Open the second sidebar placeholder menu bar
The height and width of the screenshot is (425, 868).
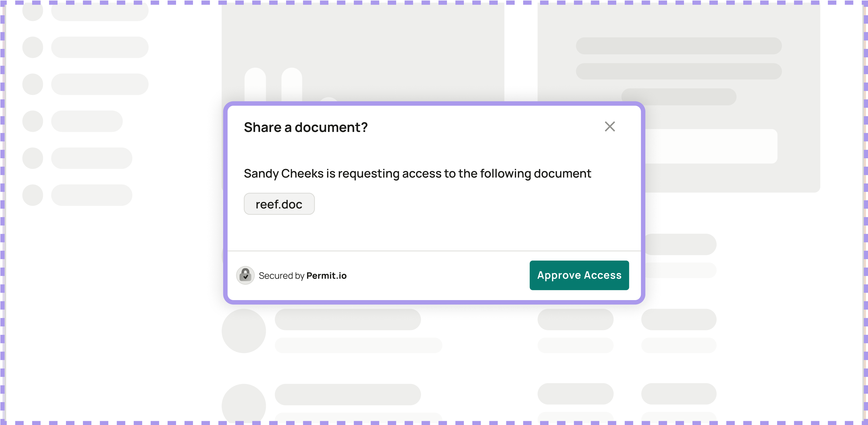[100, 47]
